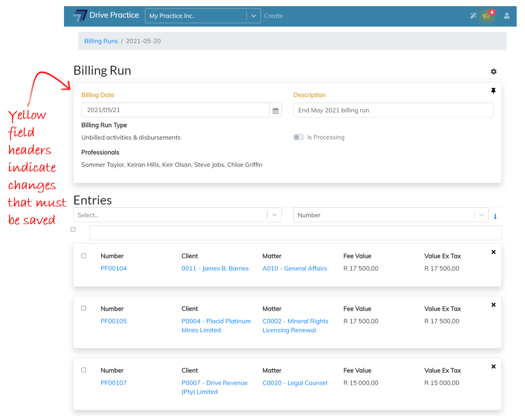The width and height of the screenshot is (525, 420).
Task: Expand the My Practice Inc. dropdown
Action: click(253, 16)
